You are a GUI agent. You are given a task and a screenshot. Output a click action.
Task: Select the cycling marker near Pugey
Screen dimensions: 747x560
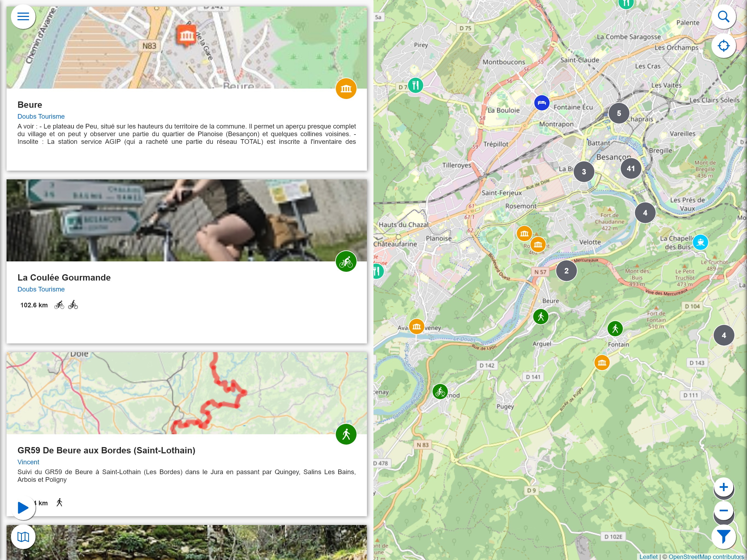tap(440, 392)
